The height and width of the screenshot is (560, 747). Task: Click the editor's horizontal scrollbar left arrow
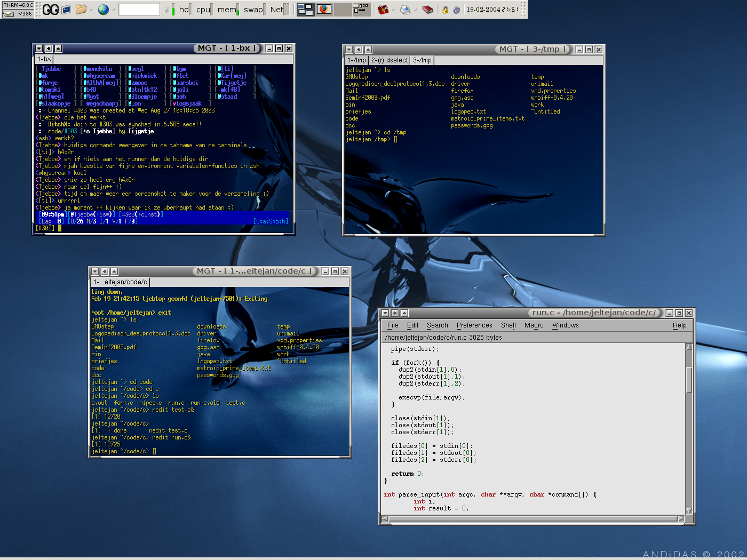(385, 518)
